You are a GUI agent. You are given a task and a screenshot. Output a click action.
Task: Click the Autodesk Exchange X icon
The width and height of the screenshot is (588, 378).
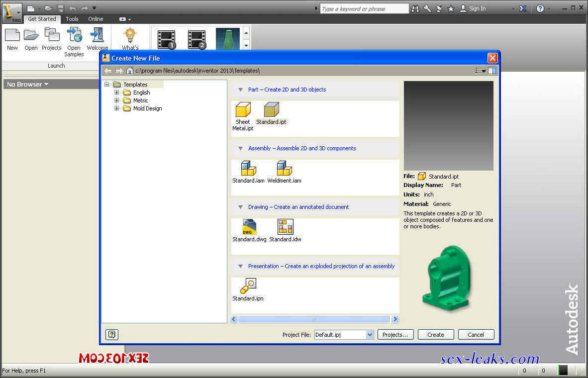click(x=523, y=8)
